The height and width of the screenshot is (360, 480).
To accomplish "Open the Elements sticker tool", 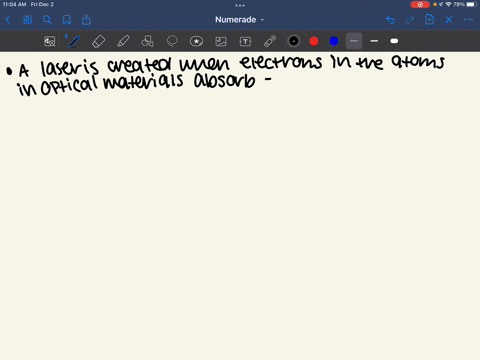I will pyautogui.click(x=196, y=41).
